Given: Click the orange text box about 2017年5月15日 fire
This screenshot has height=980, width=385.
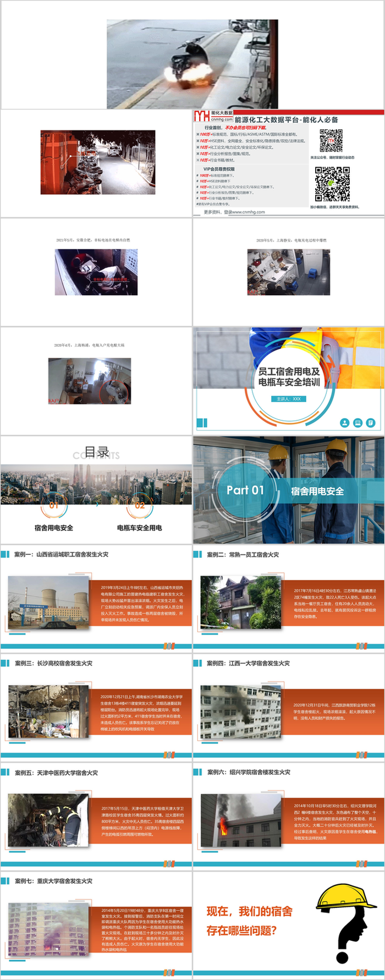Looking at the screenshot, I should (x=140, y=821).
